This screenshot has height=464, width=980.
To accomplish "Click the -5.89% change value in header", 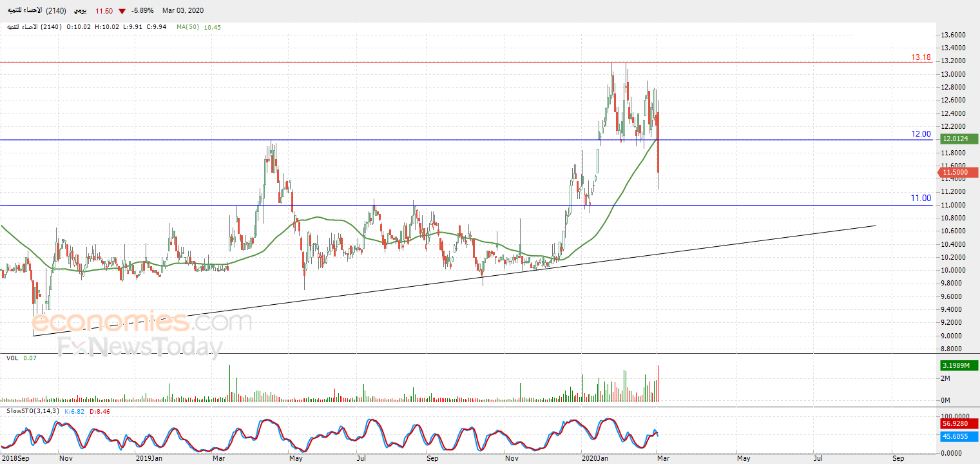I will coord(142,12).
